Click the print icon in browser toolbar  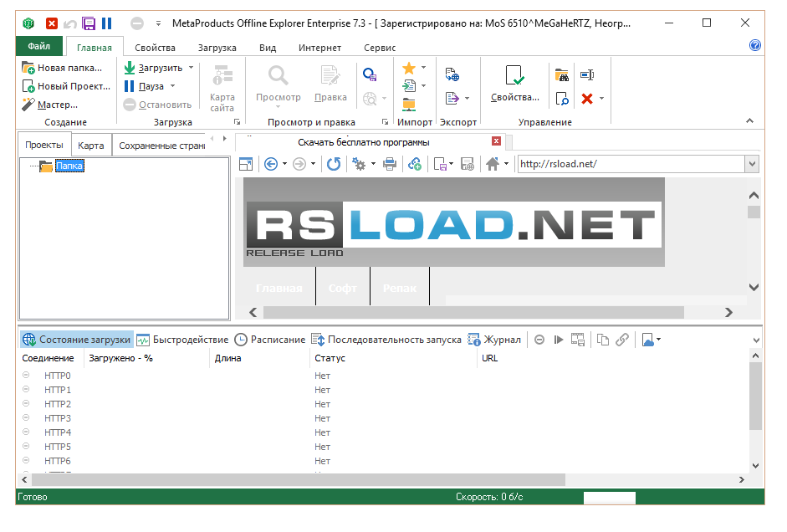point(390,164)
